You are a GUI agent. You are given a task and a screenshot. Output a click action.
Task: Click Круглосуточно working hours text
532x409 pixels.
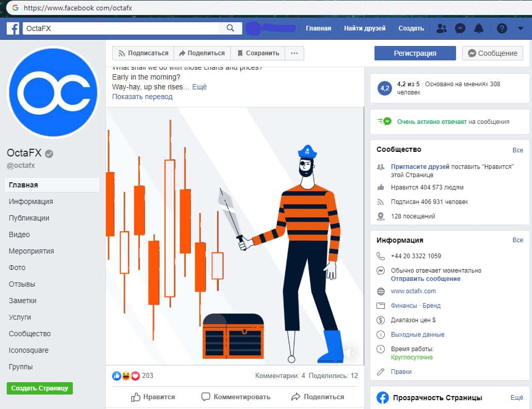(x=412, y=357)
